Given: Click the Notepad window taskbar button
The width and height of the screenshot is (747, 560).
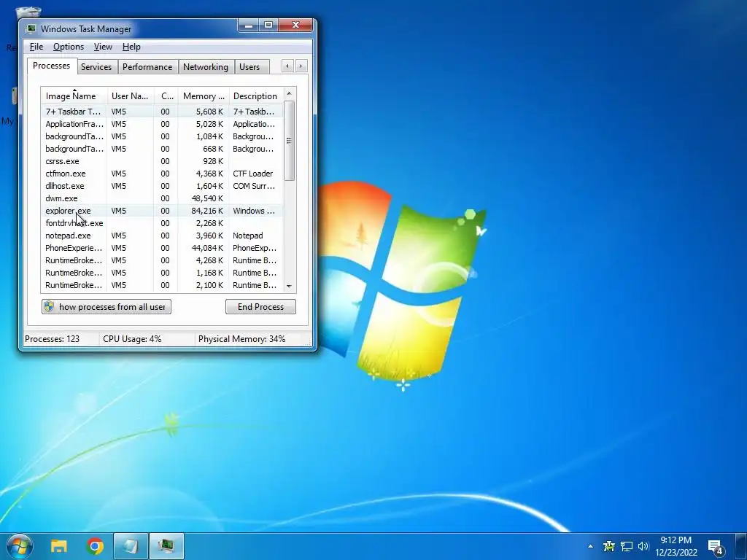Looking at the screenshot, I should 131,546.
